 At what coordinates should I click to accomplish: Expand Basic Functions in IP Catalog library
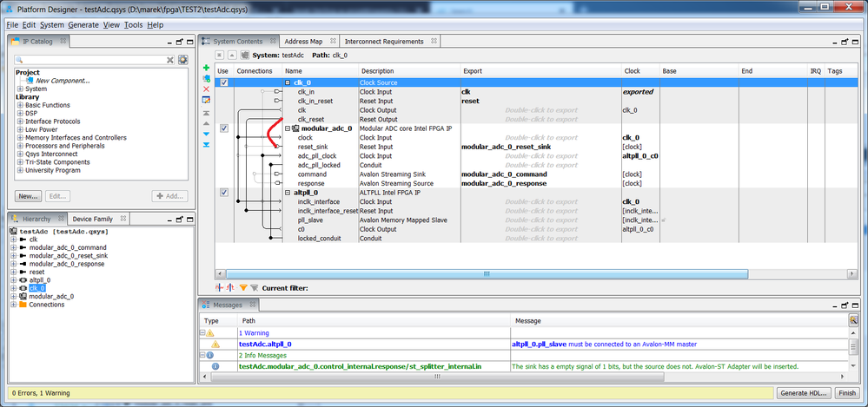click(20, 105)
